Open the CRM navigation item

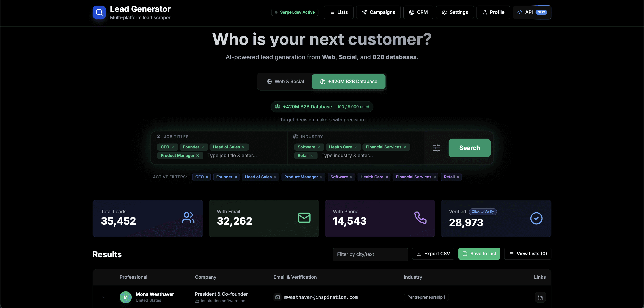point(418,12)
